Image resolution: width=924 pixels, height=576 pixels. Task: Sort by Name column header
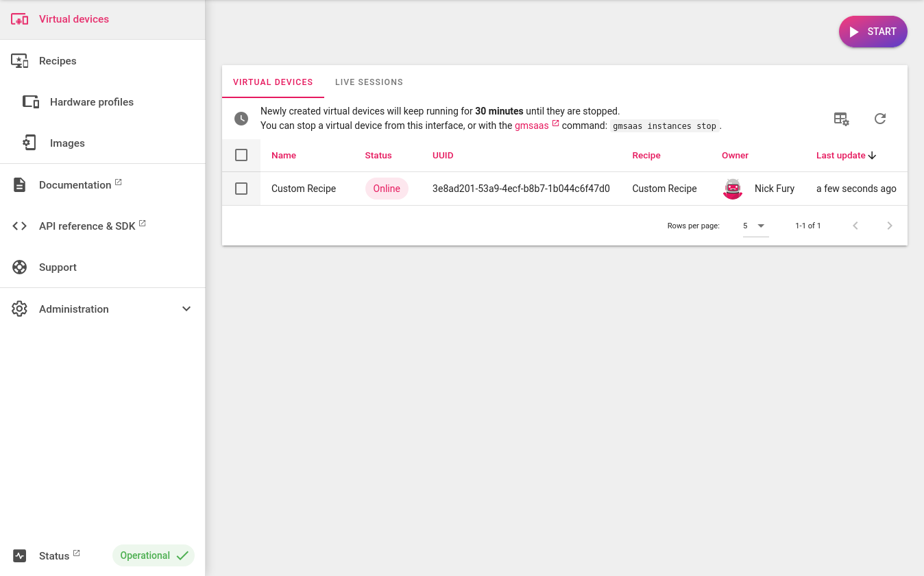(x=284, y=156)
